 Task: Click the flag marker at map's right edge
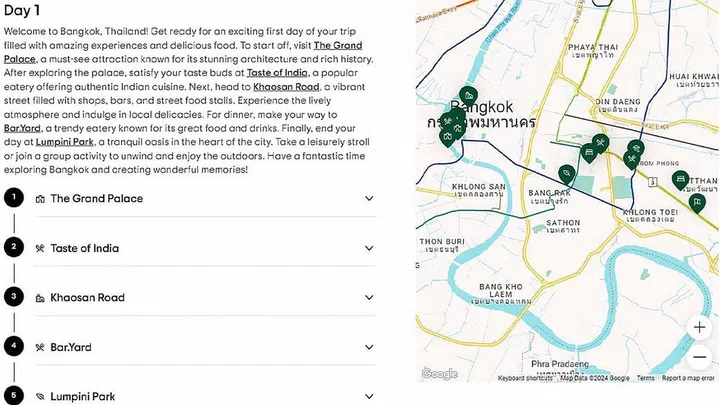[696, 203]
